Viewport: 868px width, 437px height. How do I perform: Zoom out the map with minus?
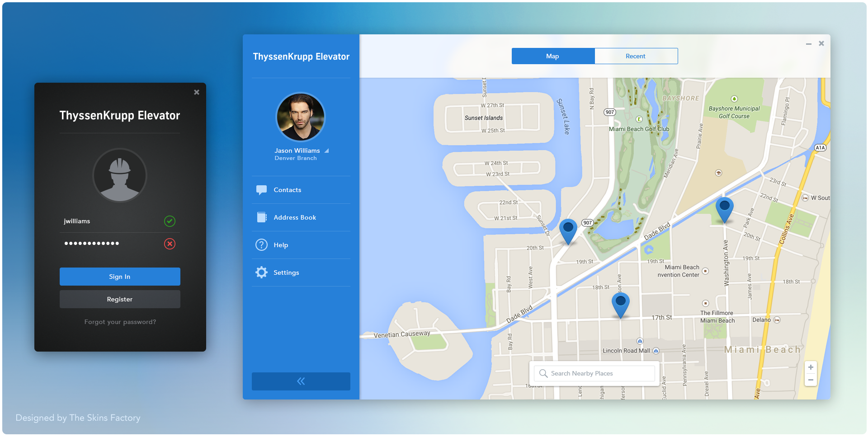tap(811, 380)
